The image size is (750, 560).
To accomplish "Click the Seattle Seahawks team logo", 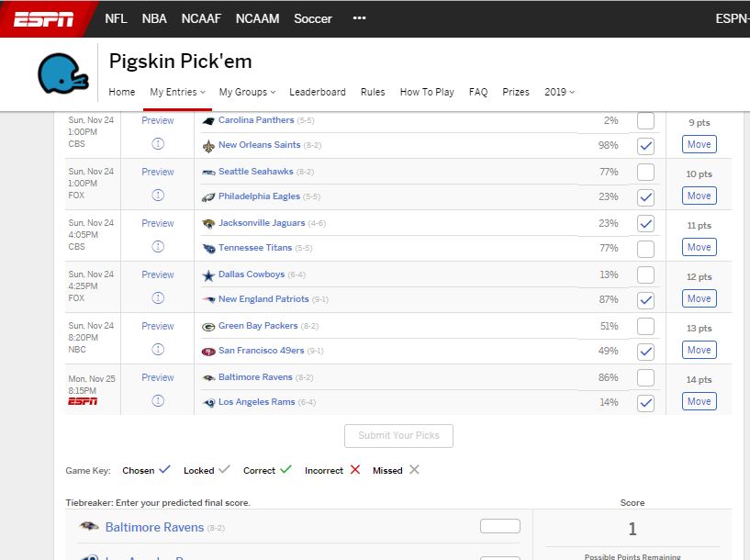I will coord(208,173).
